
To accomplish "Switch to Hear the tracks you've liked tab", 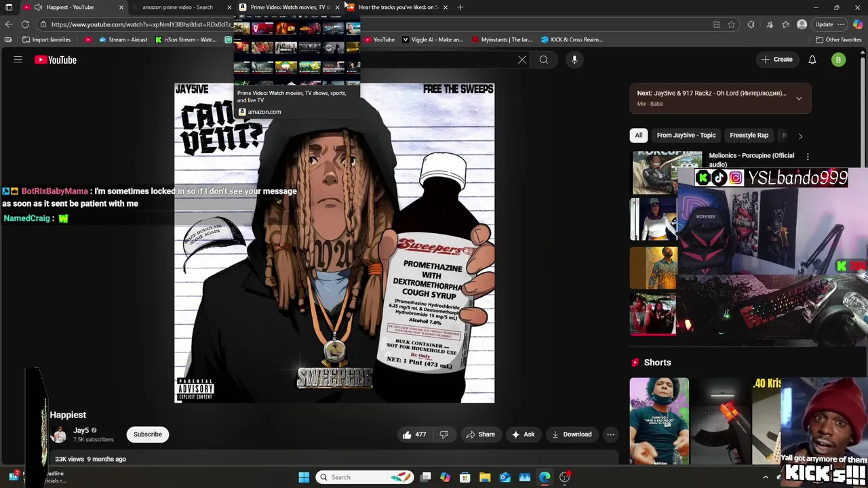I will click(x=397, y=7).
